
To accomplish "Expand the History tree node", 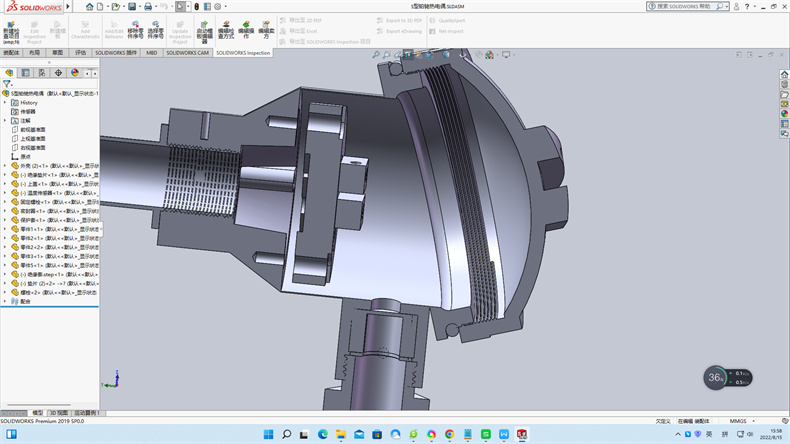I will [x=5, y=102].
